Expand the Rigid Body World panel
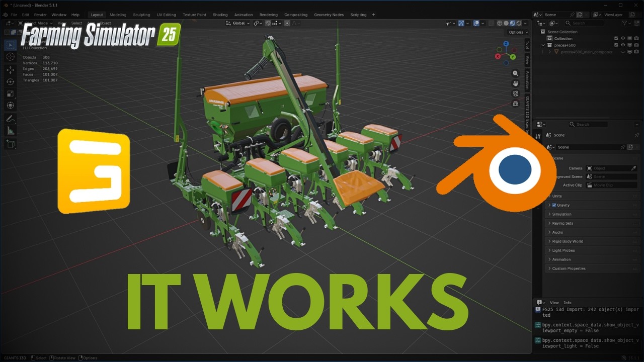Viewport: 644px width, 362px height. tap(592, 241)
